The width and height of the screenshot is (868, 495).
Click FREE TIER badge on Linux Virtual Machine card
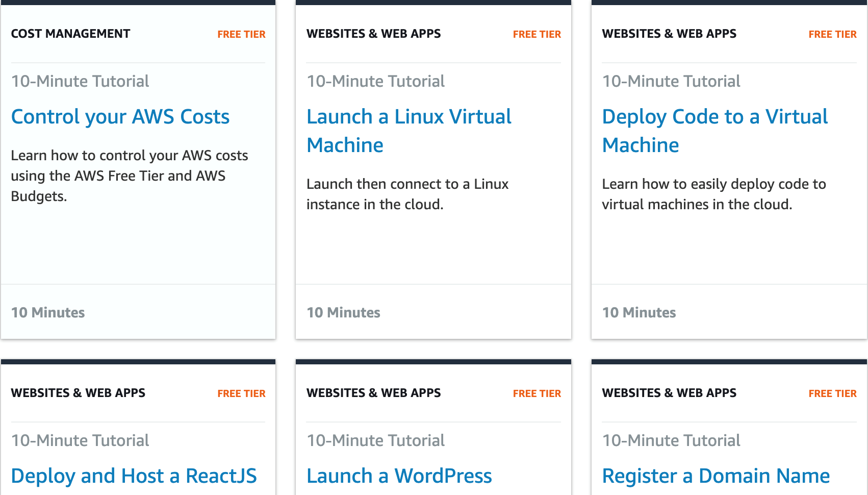pyautogui.click(x=537, y=34)
